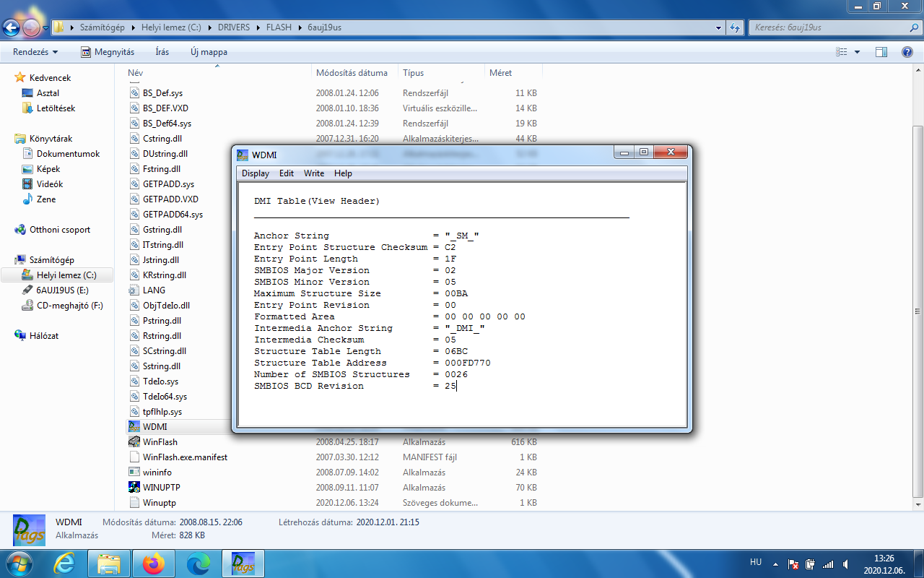The image size is (924, 578).
Task: Select the WinFlash application icon
Action: coord(134,442)
